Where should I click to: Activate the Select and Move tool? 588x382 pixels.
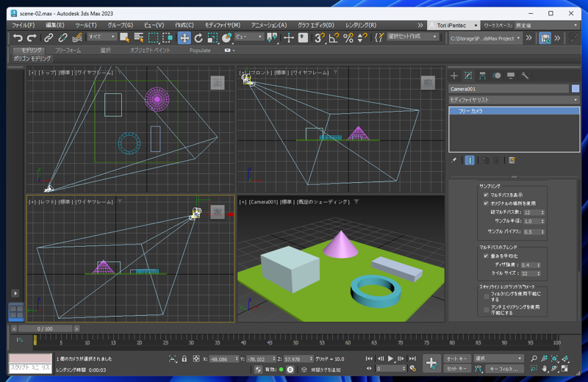pos(184,38)
